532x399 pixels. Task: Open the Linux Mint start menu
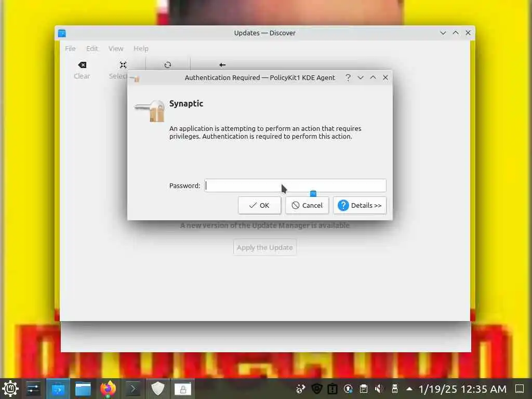click(x=10, y=389)
